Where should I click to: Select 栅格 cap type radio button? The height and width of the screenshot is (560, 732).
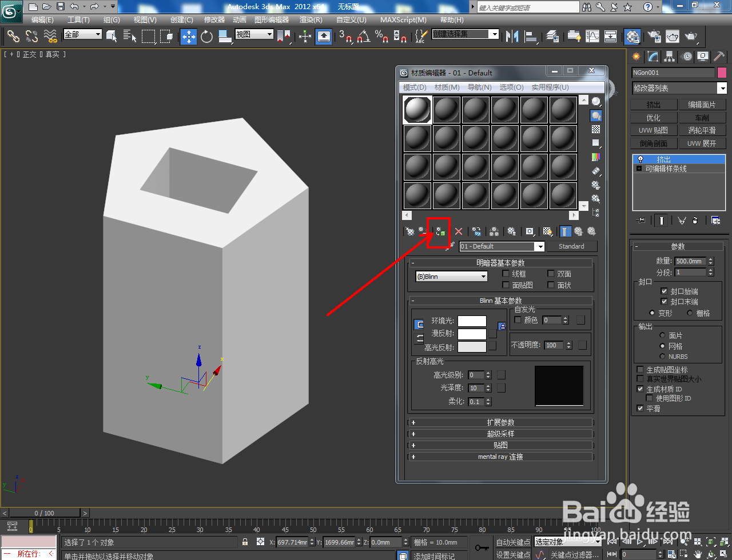tap(689, 313)
